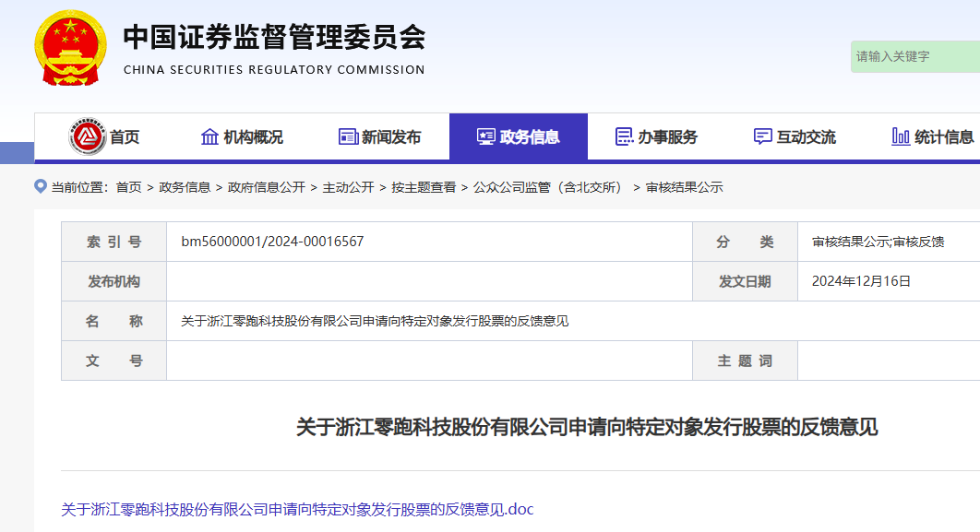Click the document icon next to 办事服务

coord(624,136)
